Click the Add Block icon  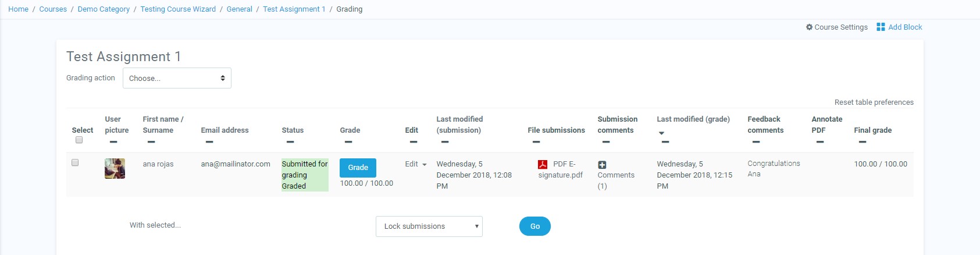[881, 27]
